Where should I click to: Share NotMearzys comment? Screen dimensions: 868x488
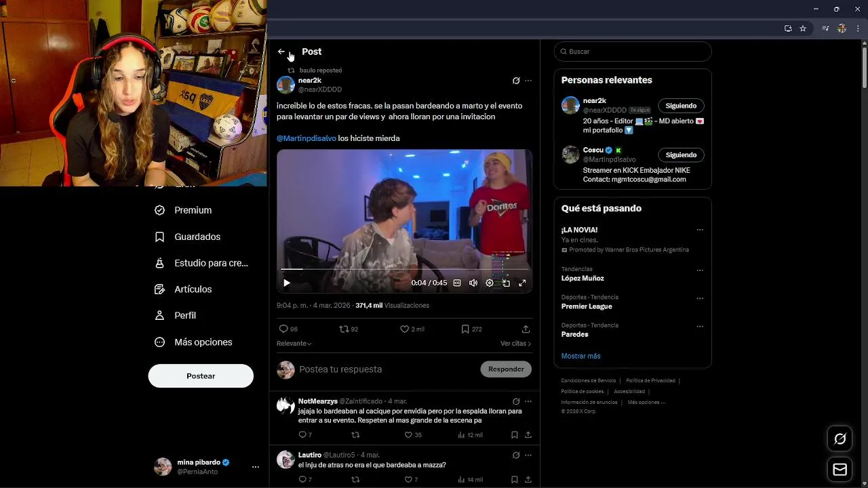[x=528, y=435]
